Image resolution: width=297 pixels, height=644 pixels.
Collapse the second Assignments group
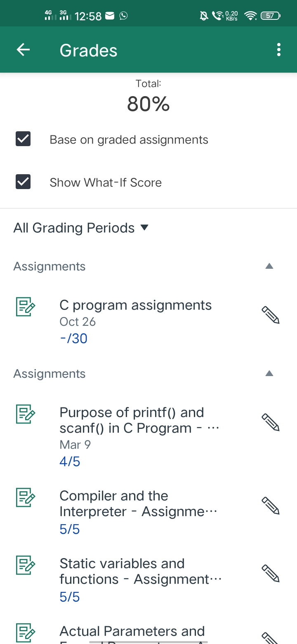click(x=269, y=374)
